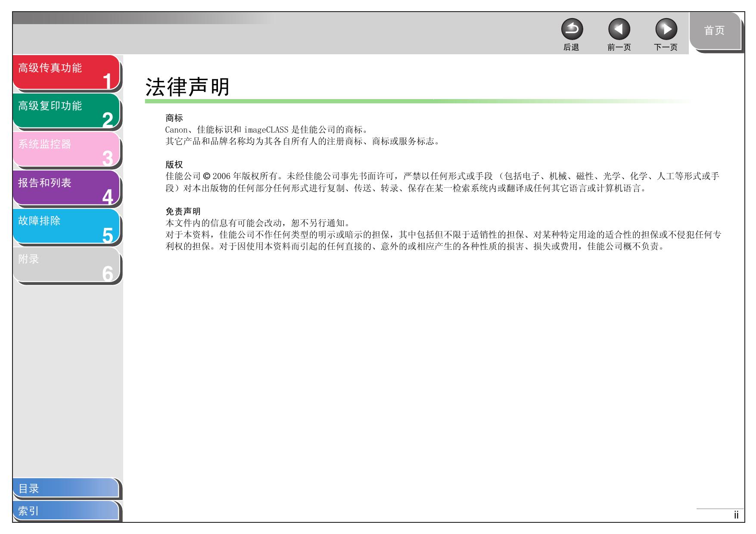Click the 法律声明 page title
756x534 pixels.
pos(187,87)
